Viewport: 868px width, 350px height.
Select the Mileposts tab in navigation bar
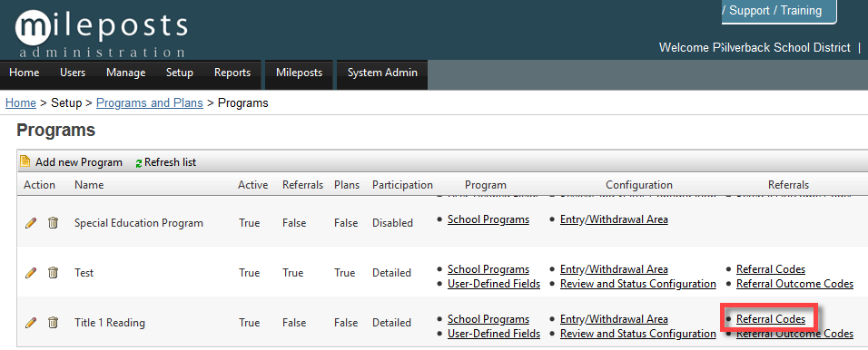[x=299, y=73]
